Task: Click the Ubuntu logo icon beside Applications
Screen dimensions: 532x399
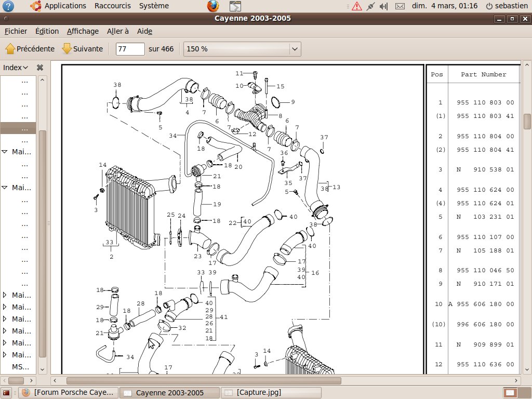Action: 36,6
